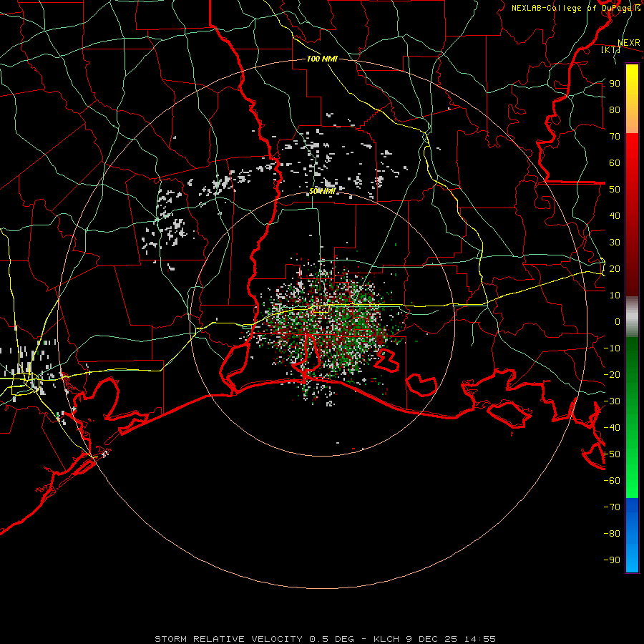Click the -10 value on the velocity scale
This screenshot has width=644, height=644.
612,348
